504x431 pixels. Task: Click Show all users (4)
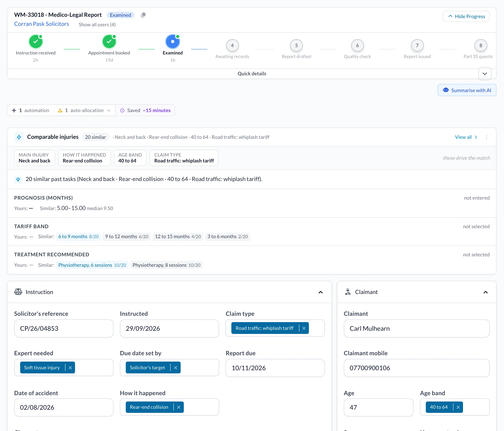tap(97, 24)
